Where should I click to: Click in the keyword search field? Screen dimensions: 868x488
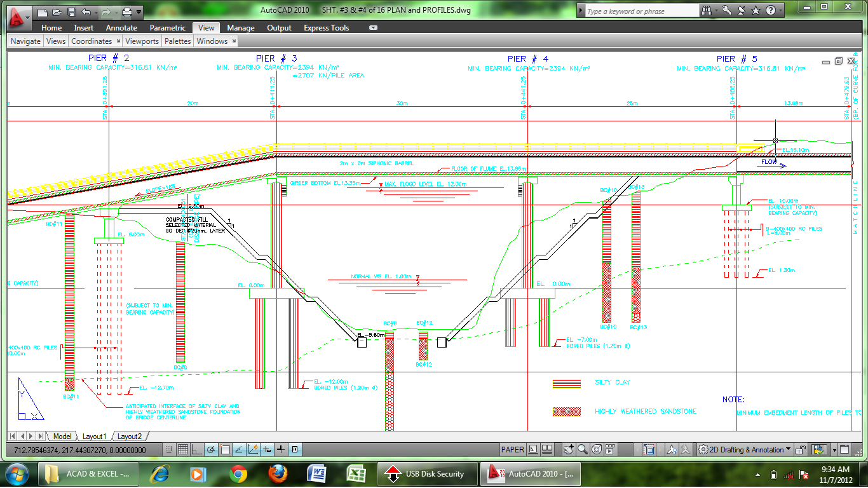point(642,11)
